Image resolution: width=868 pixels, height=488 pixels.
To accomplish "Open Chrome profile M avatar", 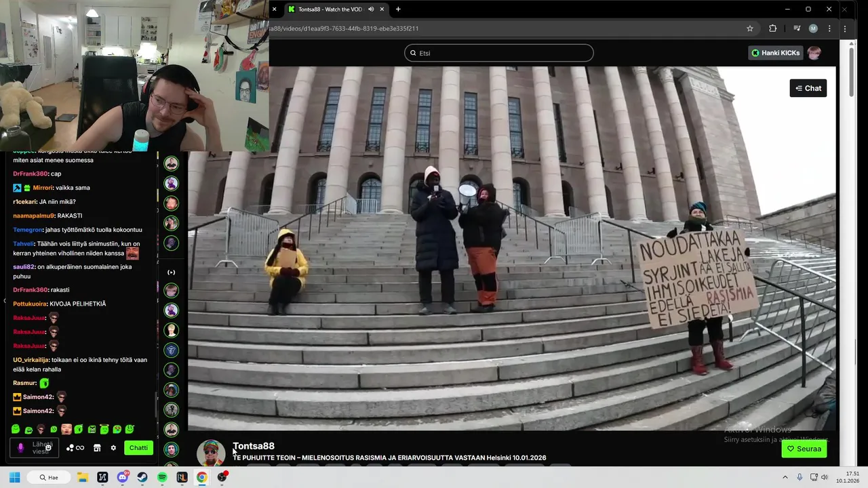I will 813,28.
